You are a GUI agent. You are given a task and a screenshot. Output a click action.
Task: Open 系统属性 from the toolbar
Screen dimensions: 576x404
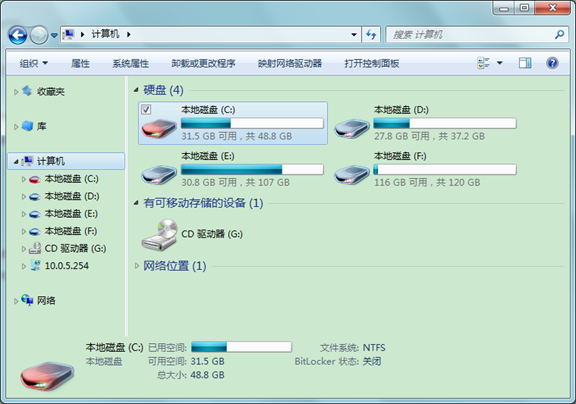(x=130, y=64)
